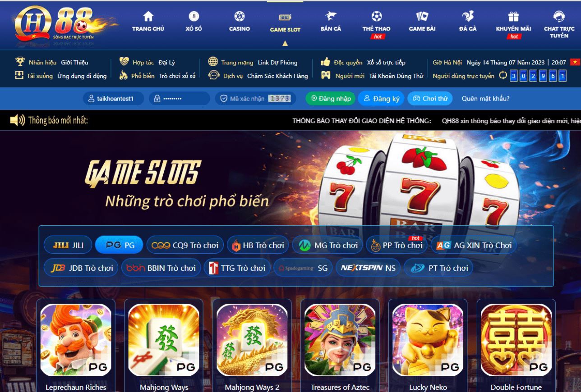Open the Quên mật khẩu link
This screenshot has height=392, width=581.
486,99
